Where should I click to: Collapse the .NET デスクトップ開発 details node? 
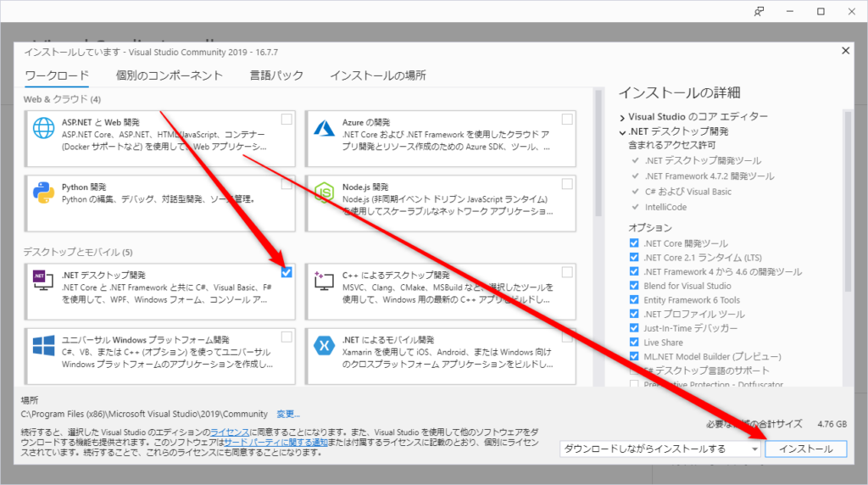pos(622,132)
